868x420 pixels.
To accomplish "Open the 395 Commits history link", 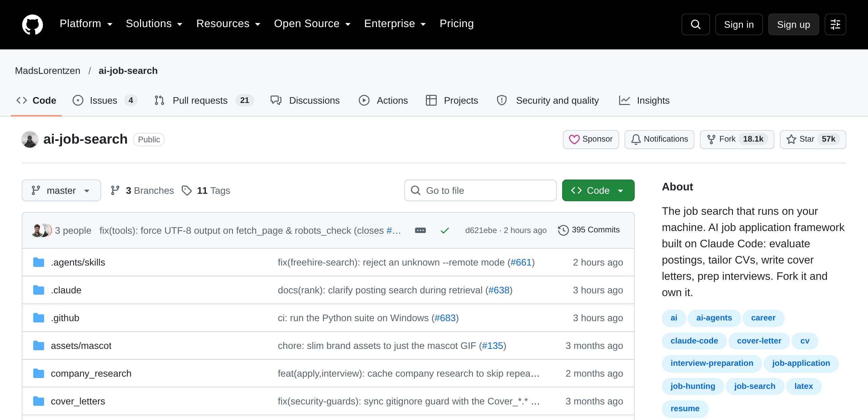I will tap(589, 230).
